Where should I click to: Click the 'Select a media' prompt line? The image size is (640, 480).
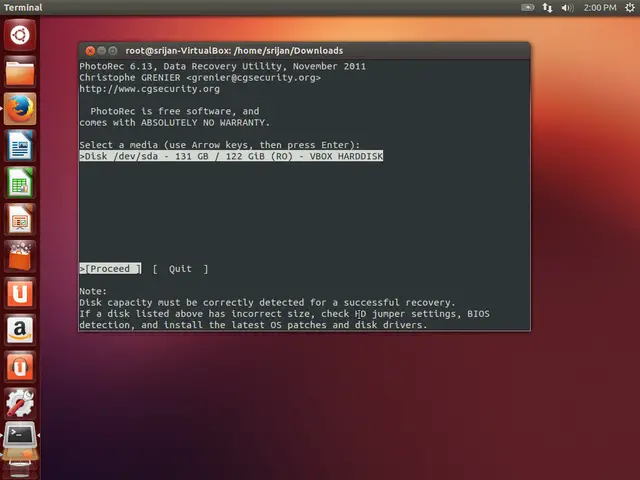(x=220, y=145)
